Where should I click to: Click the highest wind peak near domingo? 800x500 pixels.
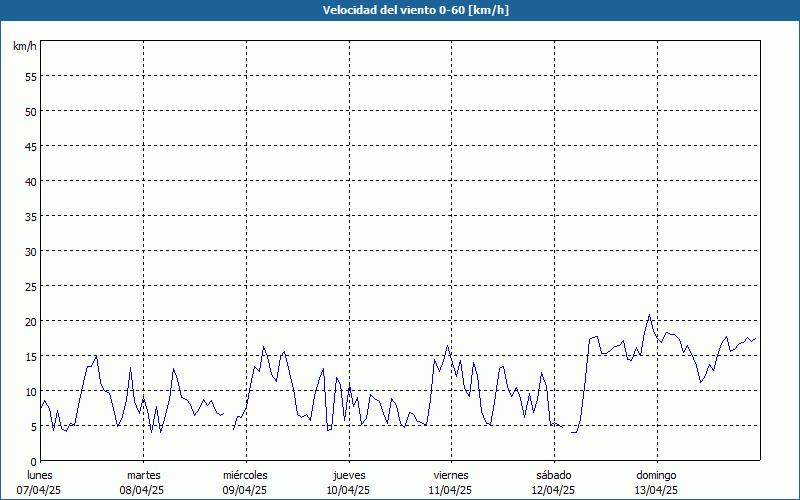[x=649, y=315]
